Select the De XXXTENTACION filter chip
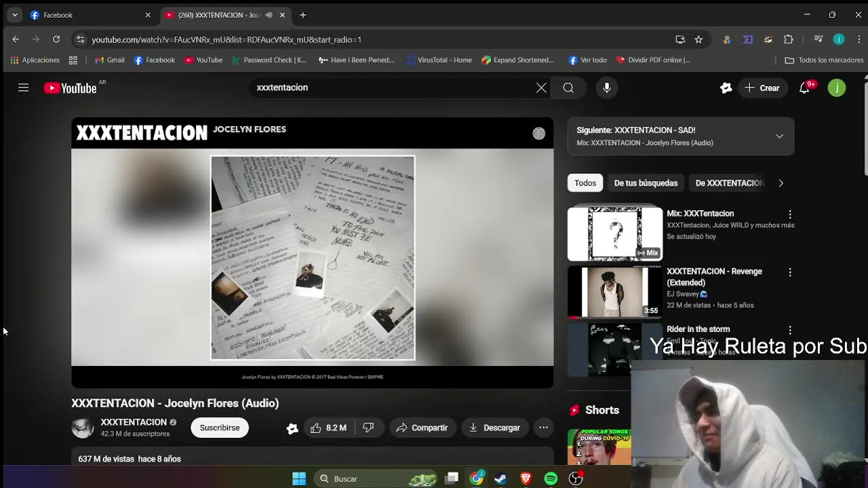The image size is (868, 488). pyautogui.click(x=730, y=183)
